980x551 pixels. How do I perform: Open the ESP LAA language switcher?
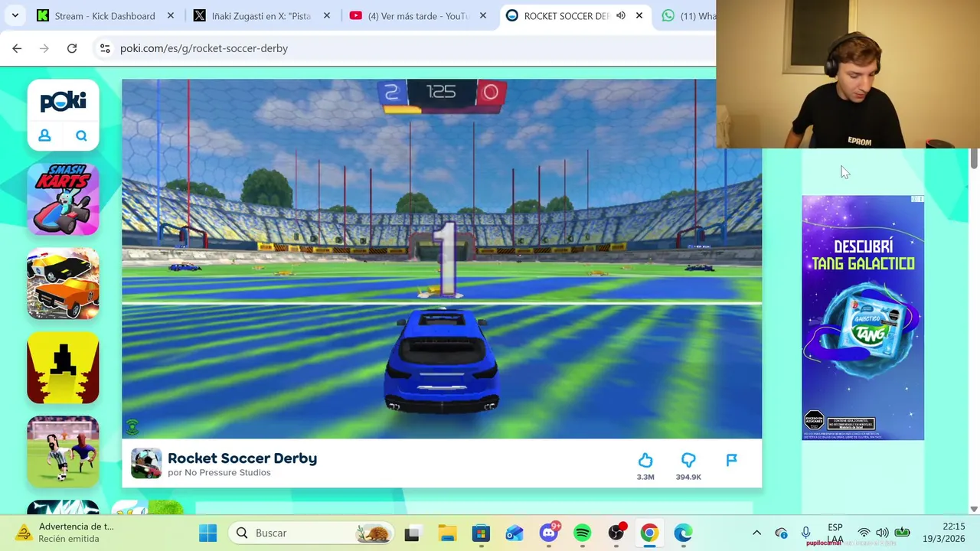pos(835,533)
